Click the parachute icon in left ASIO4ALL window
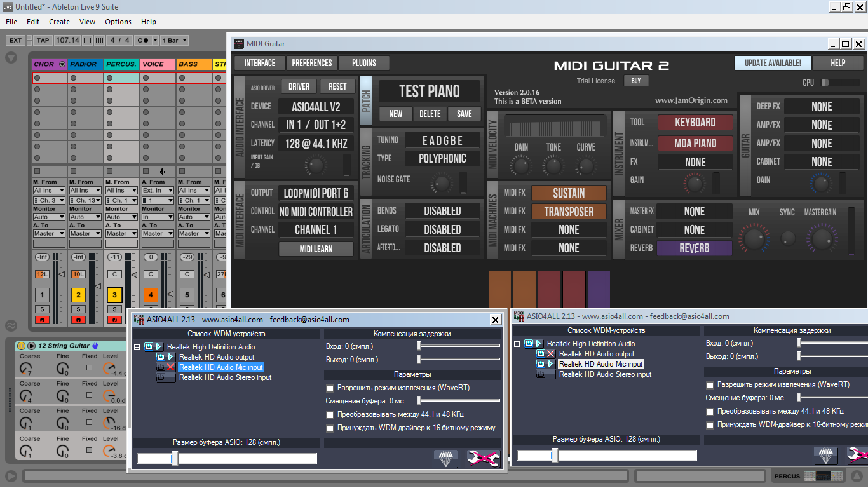Screen dimensions: 868x488 click(446, 458)
